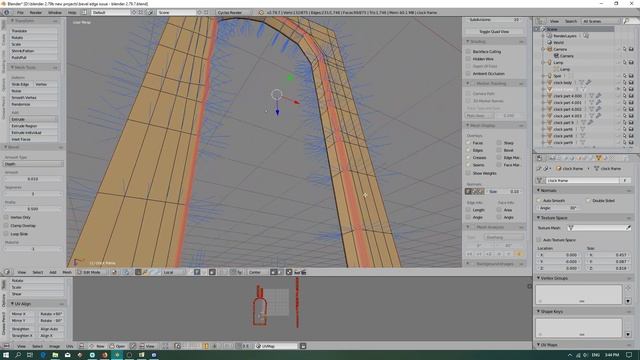Collapse the Mesh Display panel

coord(468,125)
